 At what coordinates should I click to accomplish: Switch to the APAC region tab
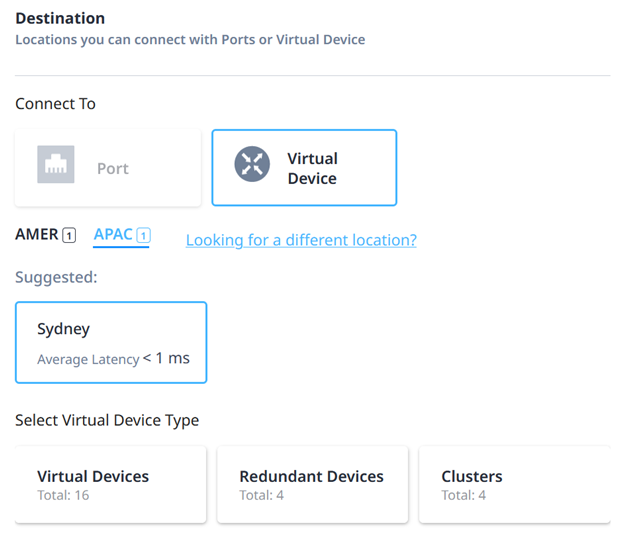122,235
